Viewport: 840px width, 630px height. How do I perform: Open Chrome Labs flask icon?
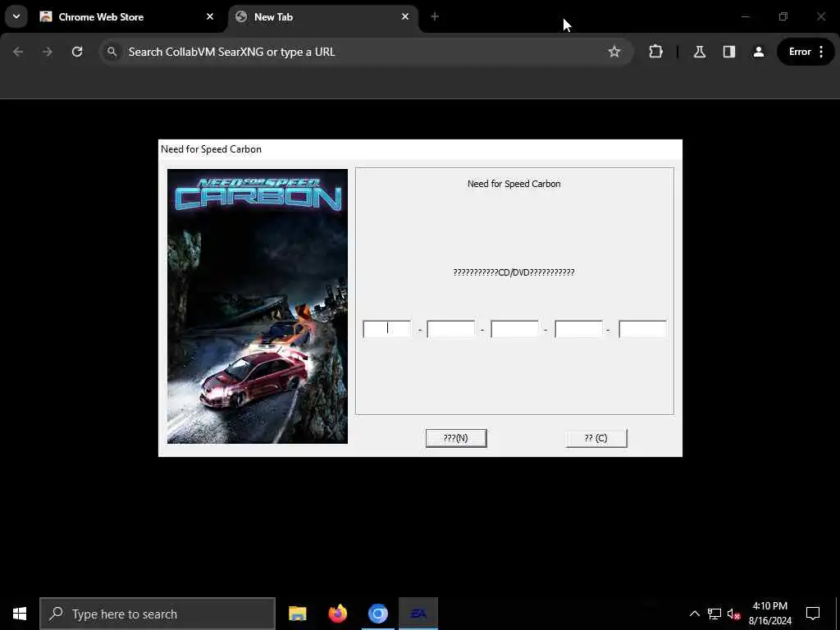(699, 52)
